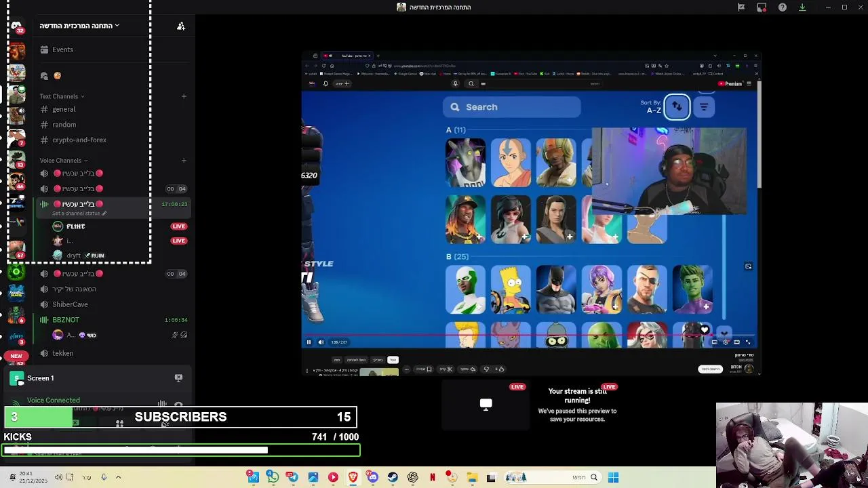Open Discord direct messages home icon
The height and width of the screenshot is (488, 868).
pyautogui.click(x=16, y=26)
